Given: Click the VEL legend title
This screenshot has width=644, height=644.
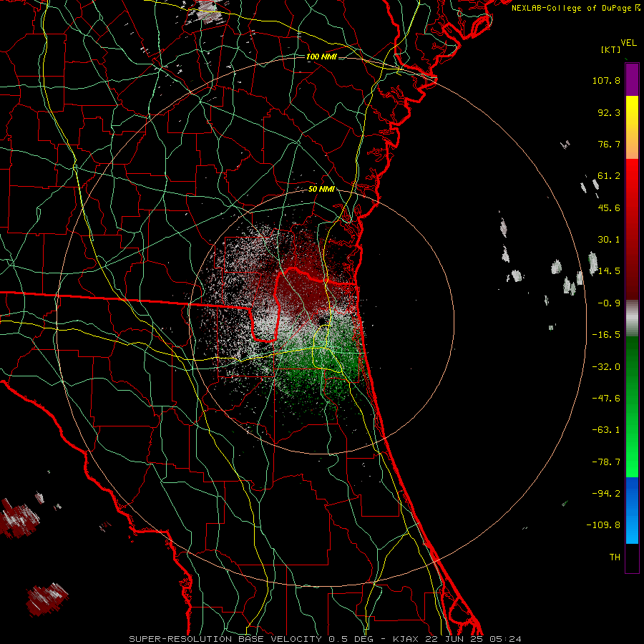Looking at the screenshot, I should coord(629,43).
